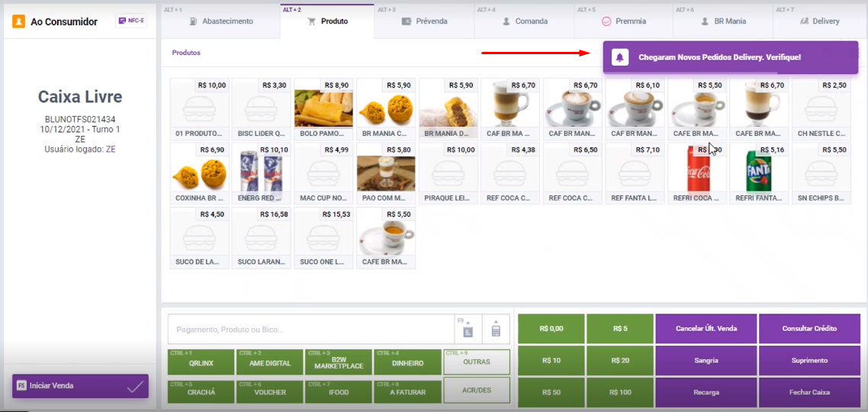Image resolution: width=868 pixels, height=412 pixels.
Task: Select REF COCA C priced R$ 6,50
Action: (572, 173)
